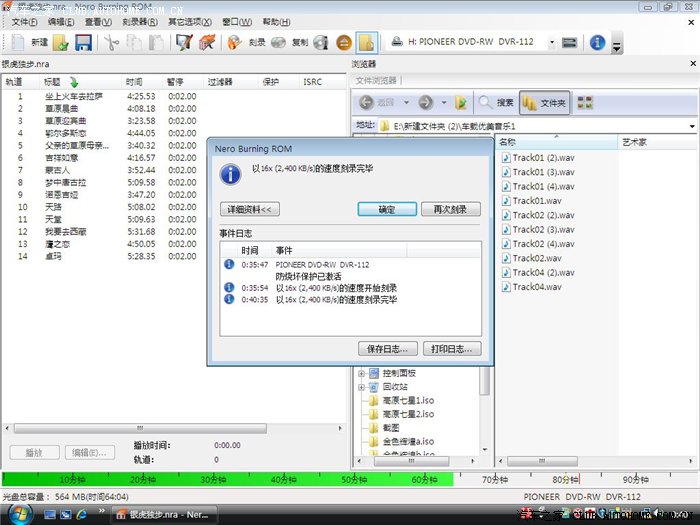Click the choose recorder drive icon
Screen dimensions: 700x525
click(x=569, y=43)
